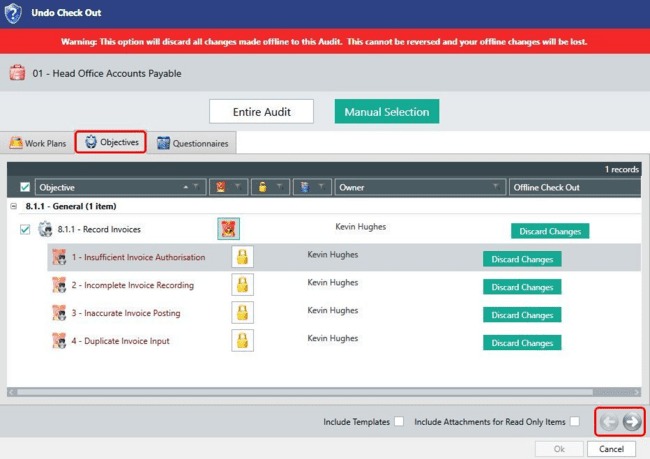Discard Changes for 8.1.1 - Record Invoices
Screen dimensions: 650x459
click(550, 231)
